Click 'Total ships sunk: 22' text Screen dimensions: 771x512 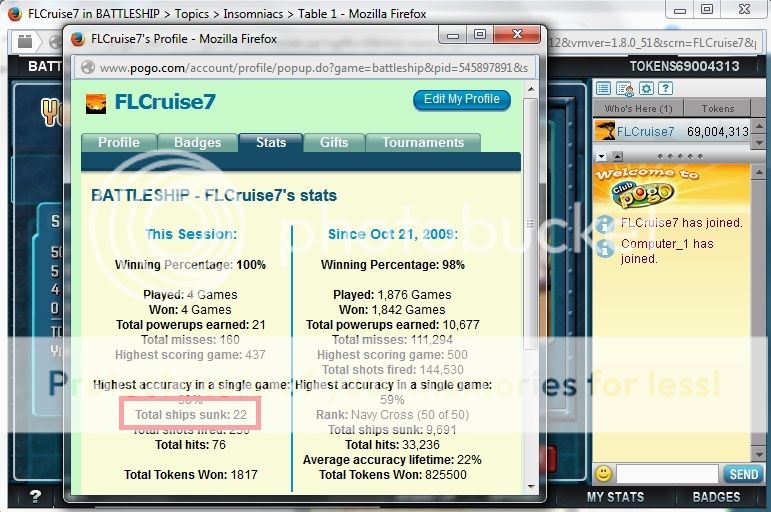click(x=191, y=415)
